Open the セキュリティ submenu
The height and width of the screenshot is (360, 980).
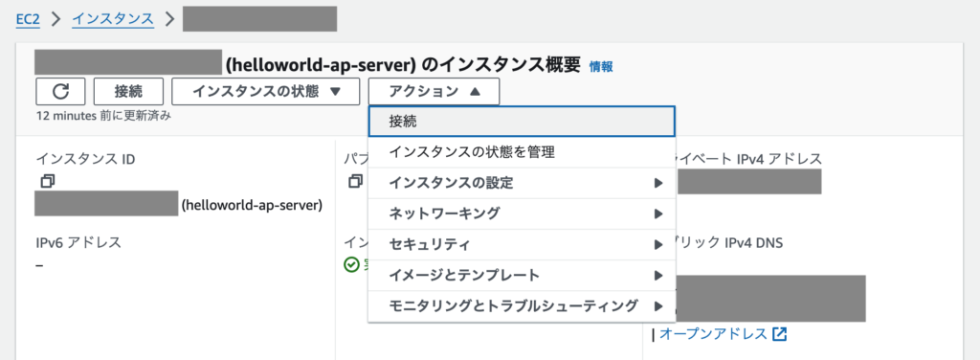[x=522, y=244]
